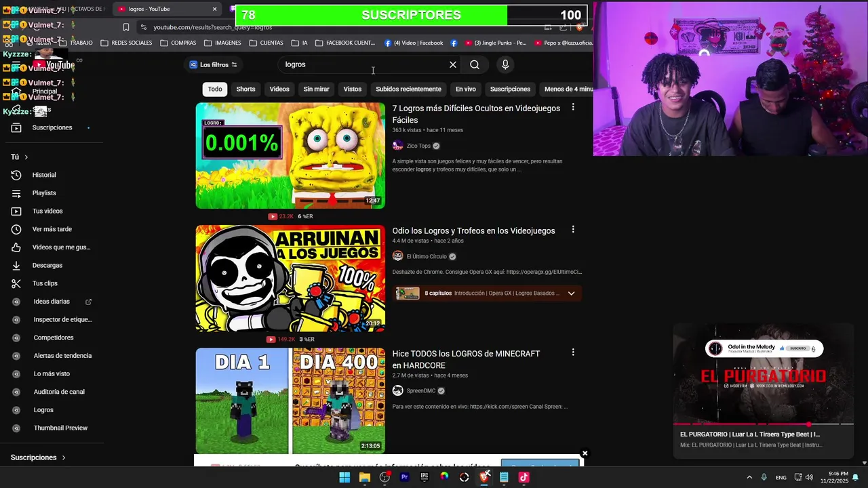Open options menu for Odio los Logros video
The image size is (868, 488).
click(573, 230)
